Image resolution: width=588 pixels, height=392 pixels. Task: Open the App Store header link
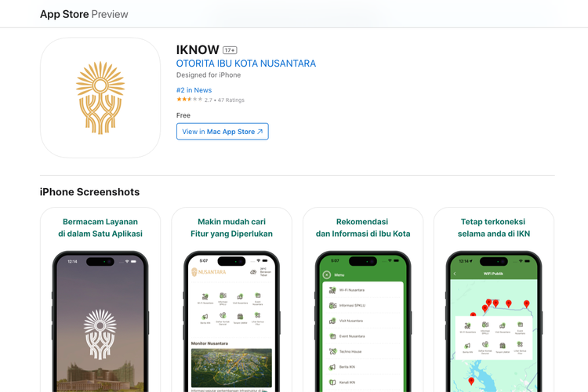(64, 14)
